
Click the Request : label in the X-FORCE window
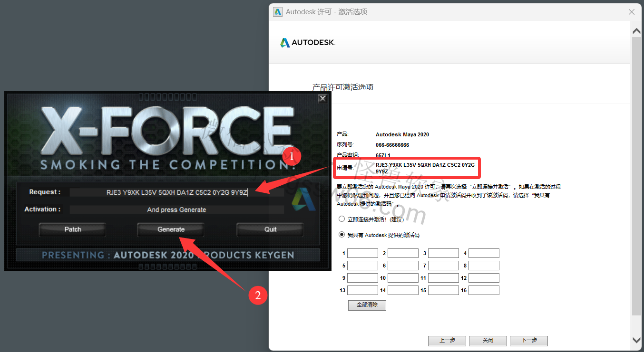click(45, 192)
